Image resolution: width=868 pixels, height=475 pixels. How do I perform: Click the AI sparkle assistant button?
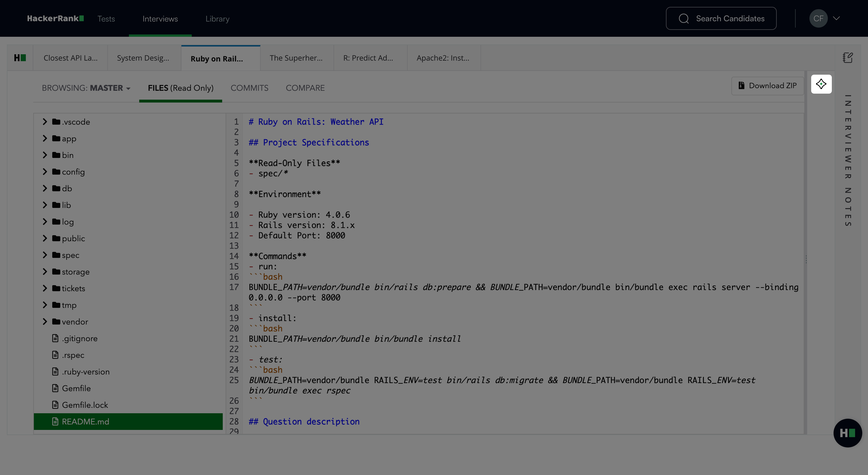tap(821, 84)
